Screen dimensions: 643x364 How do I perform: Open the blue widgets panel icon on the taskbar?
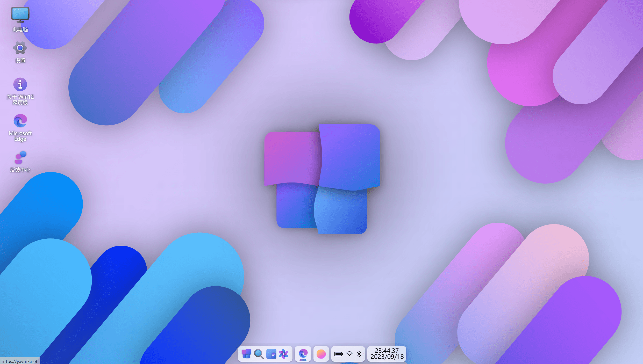click(x=271, y=354)
